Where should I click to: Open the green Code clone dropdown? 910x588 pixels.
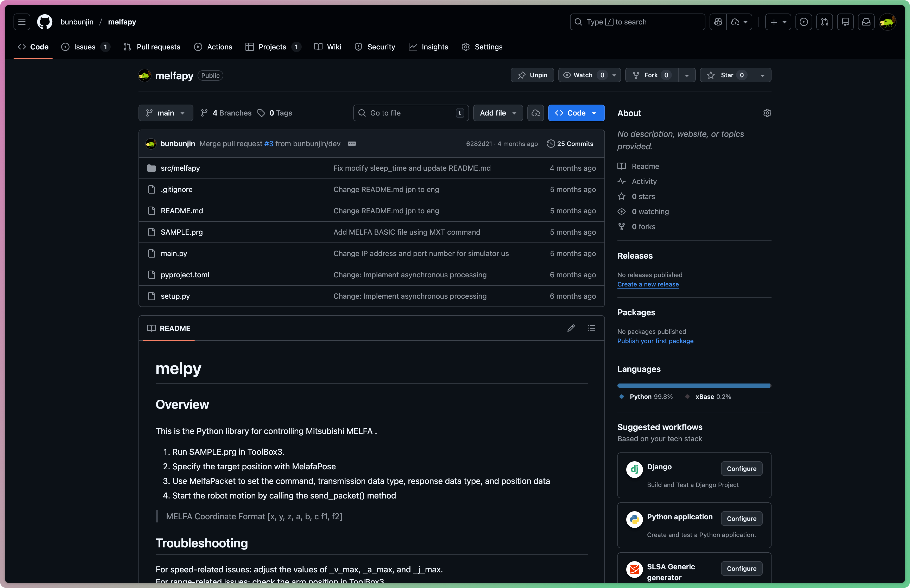point(576,113)
